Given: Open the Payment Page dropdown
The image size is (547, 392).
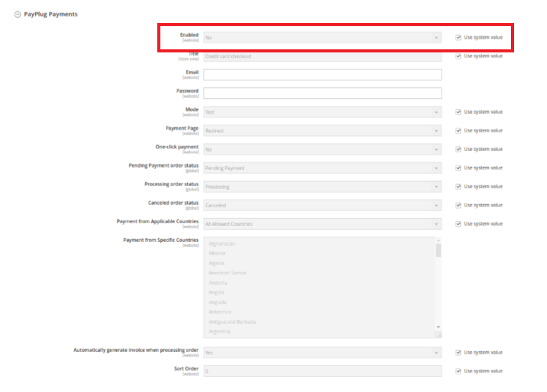Looking at the screenshot, I should click(323, 131).
